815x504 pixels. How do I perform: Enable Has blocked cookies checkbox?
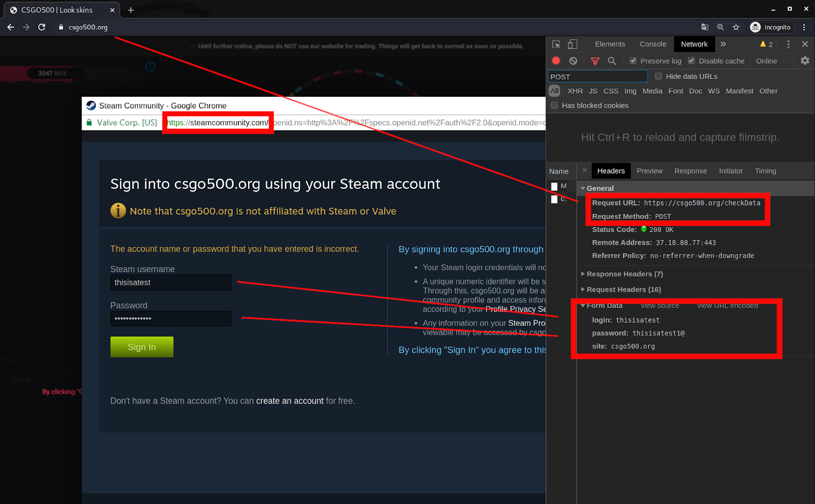click(x=554, y=105)
